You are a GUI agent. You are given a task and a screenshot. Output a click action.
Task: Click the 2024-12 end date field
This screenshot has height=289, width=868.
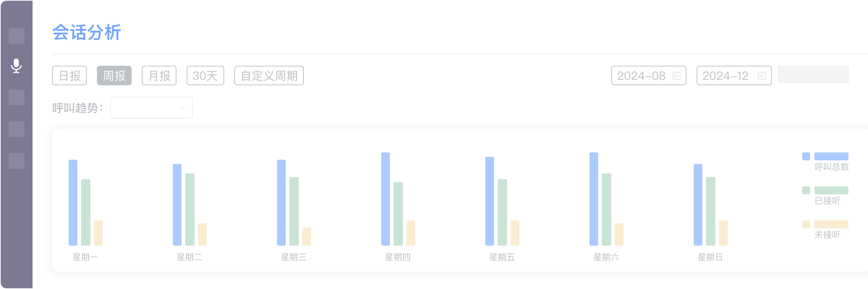[726, 76]
